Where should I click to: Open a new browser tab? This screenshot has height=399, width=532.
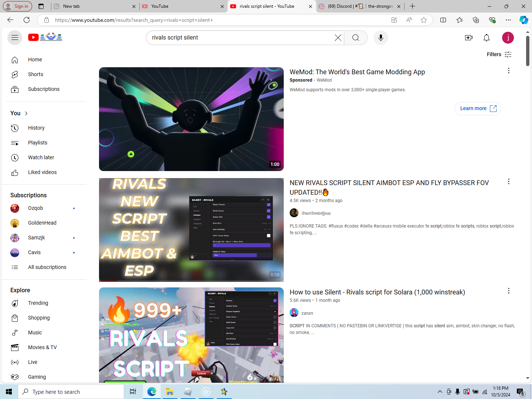tap(412, 6)
